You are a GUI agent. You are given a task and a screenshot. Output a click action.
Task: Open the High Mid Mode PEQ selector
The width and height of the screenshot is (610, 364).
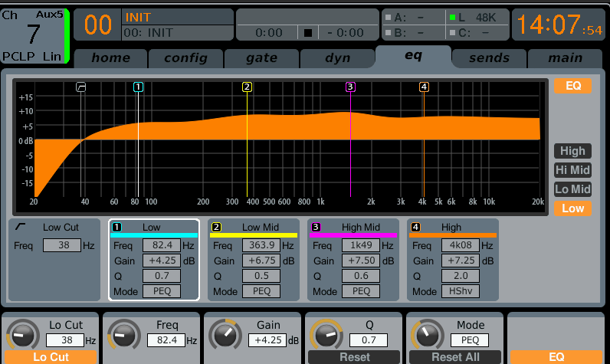pyautogui.click(x=361, y=291)
